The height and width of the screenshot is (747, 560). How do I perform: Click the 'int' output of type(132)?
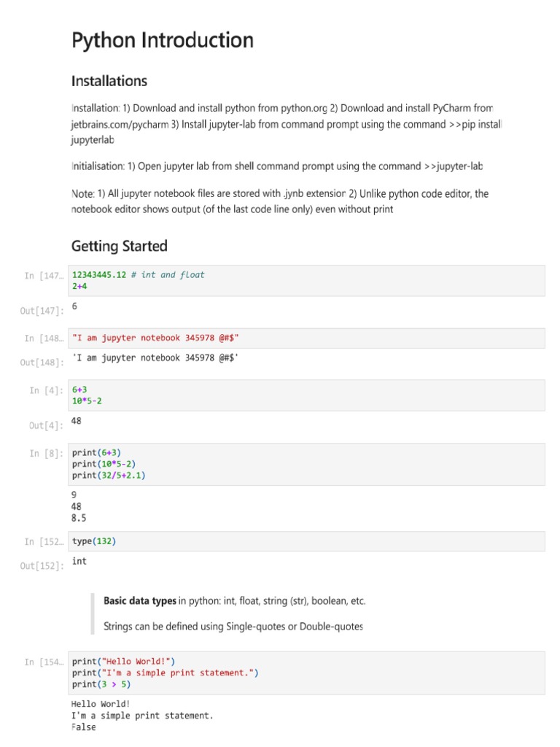click(79, 561)
